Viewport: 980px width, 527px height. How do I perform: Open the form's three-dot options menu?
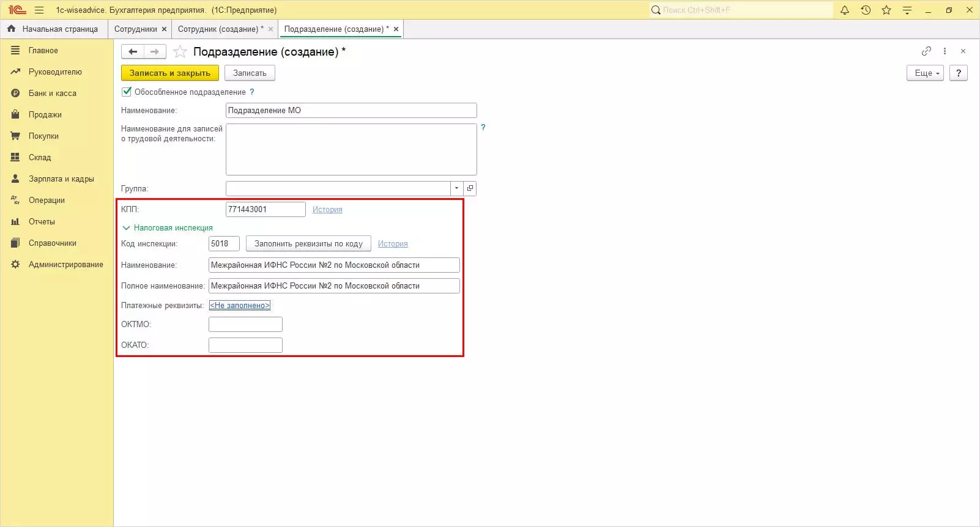tap(945, 51)
